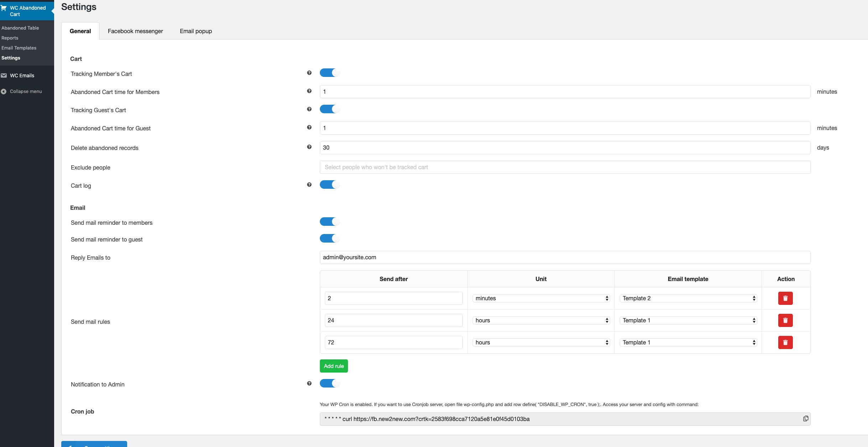Open the Email popup tab
Screen dimensions: 868x447
[196, 31]
